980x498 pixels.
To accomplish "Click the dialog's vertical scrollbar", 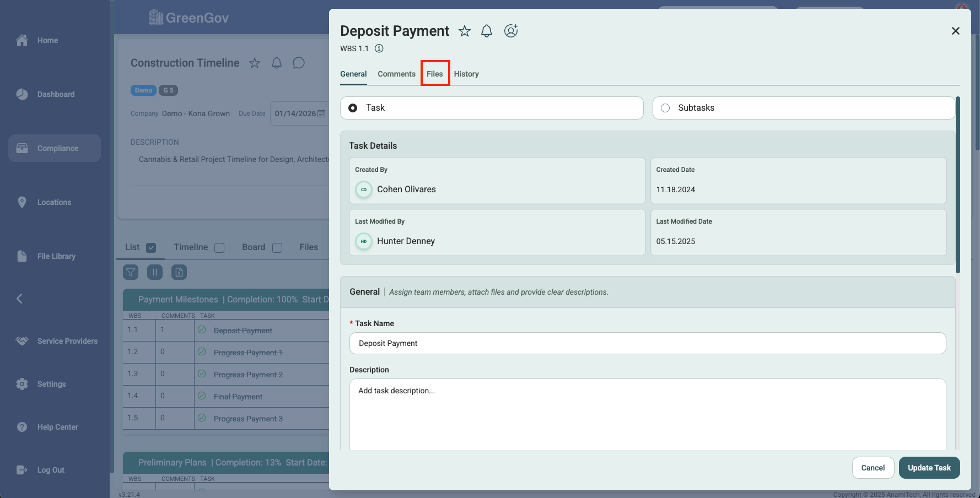I will [958, 185].
